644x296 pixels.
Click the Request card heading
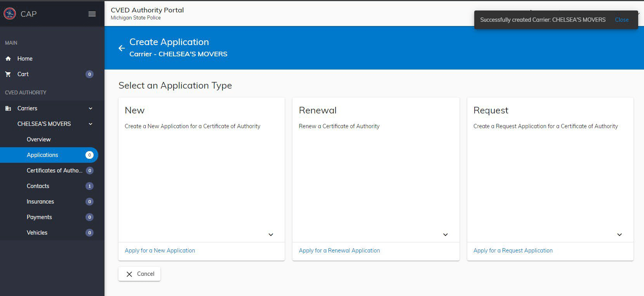491,110
